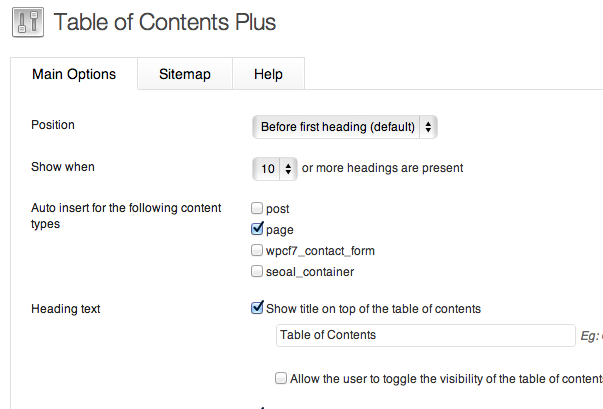
Task: Enable auto insert for post type
Action: (257, 209)
